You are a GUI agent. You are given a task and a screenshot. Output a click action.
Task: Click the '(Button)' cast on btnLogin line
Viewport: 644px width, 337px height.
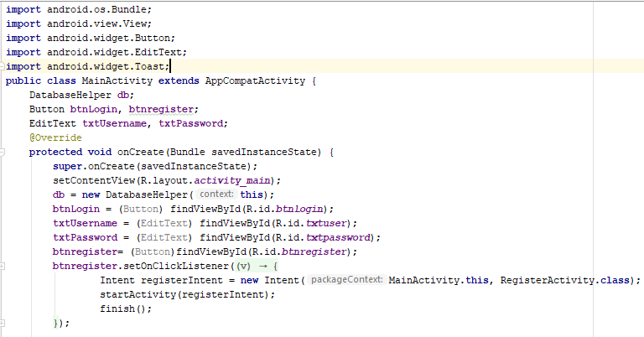(141, 209)
